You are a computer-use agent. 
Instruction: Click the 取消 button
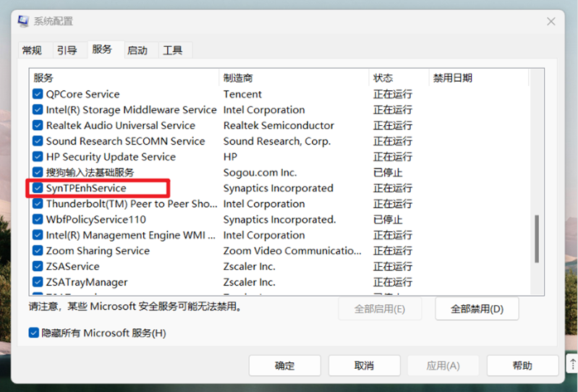[x=364, y=366]
